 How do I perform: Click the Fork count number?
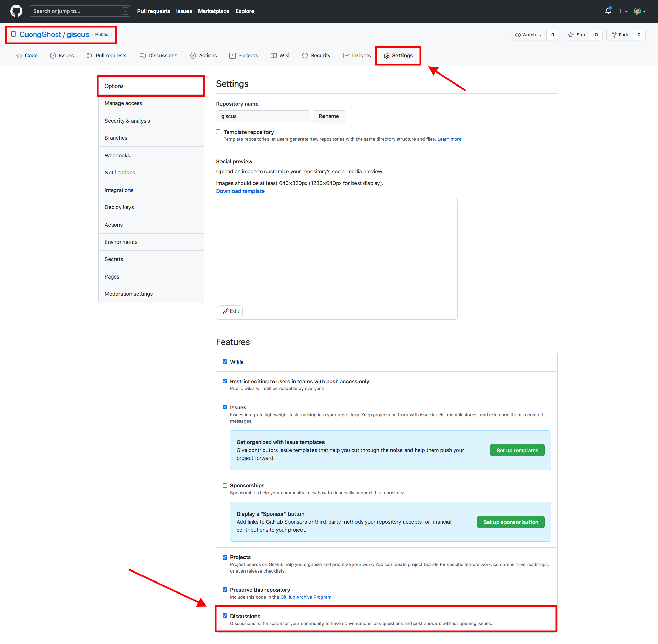click(x=639, y=35)
